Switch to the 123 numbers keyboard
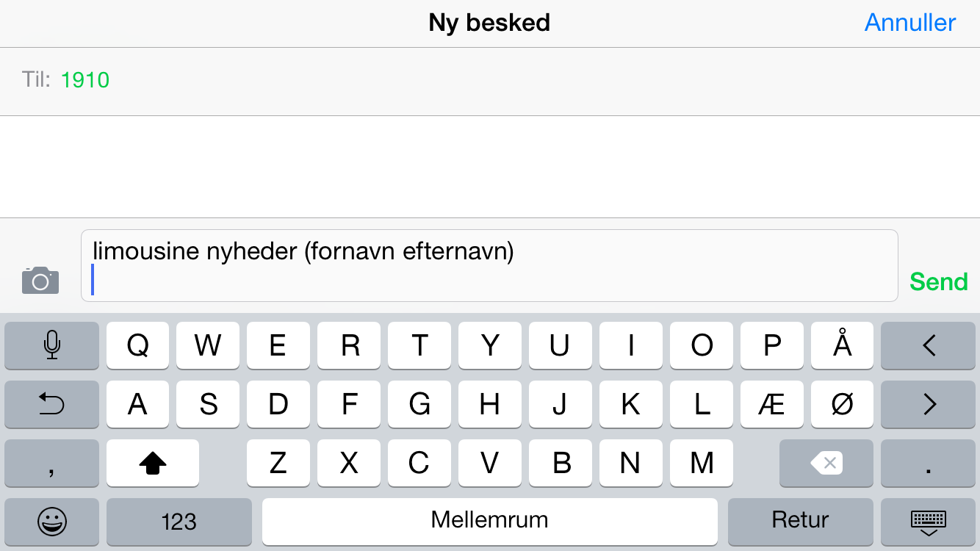This screenshot has width=980, height=551. (179, 522)
